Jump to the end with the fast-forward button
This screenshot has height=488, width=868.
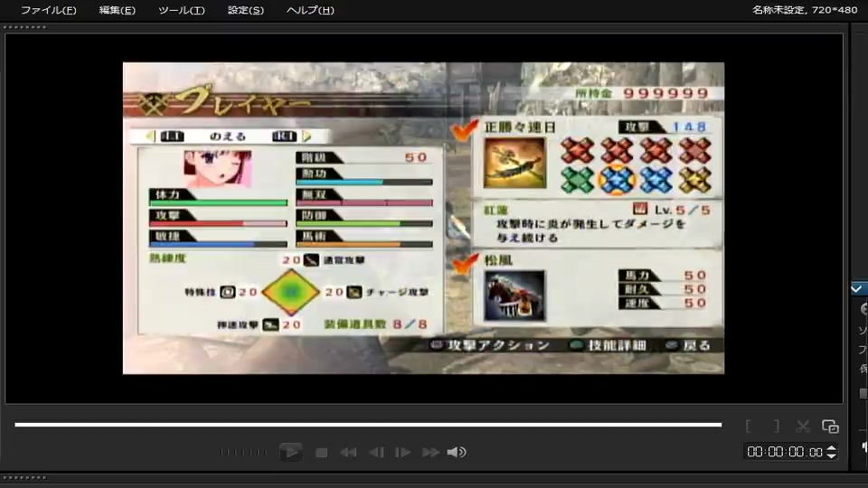430,453
